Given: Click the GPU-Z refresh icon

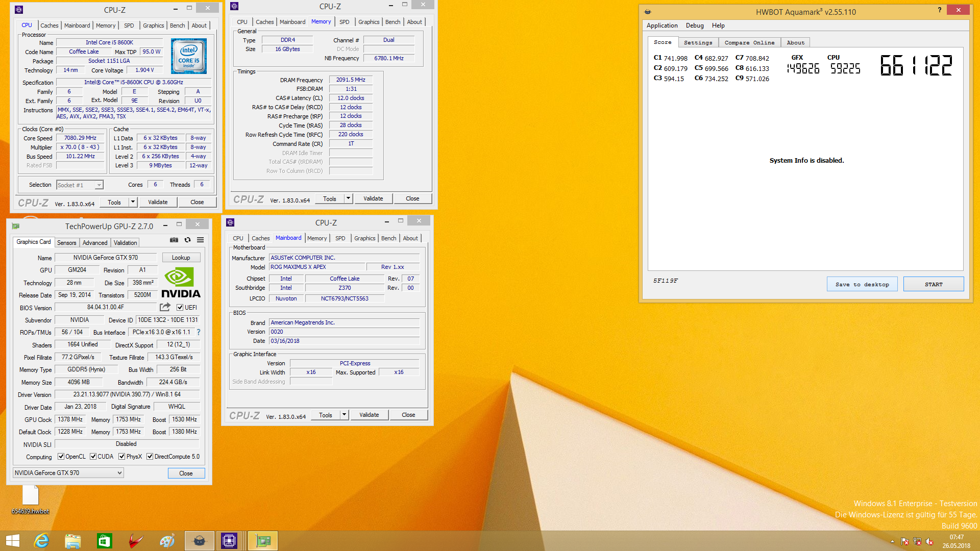Looking at the screenshot, I should pos(187,240).
